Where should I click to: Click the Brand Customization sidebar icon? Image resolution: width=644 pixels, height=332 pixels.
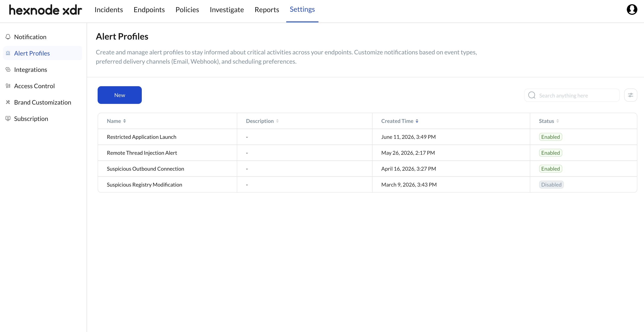[x=8, y=102]
